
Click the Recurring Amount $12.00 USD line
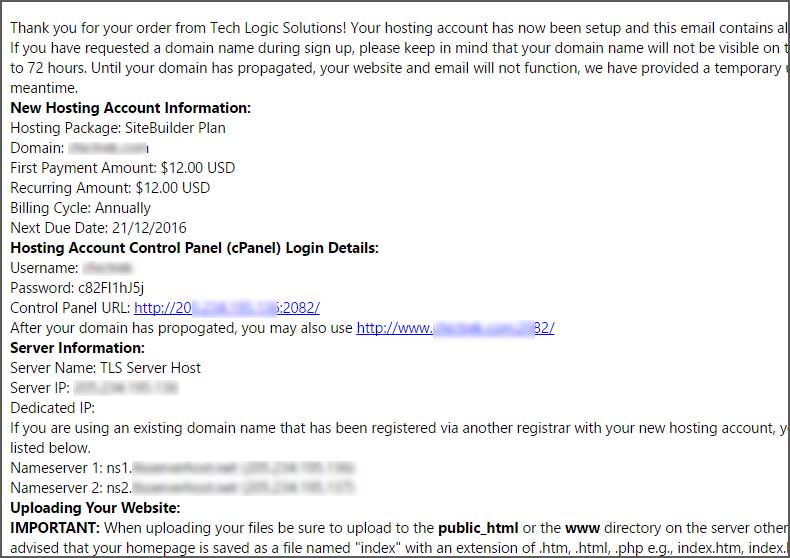pos(110,188)
